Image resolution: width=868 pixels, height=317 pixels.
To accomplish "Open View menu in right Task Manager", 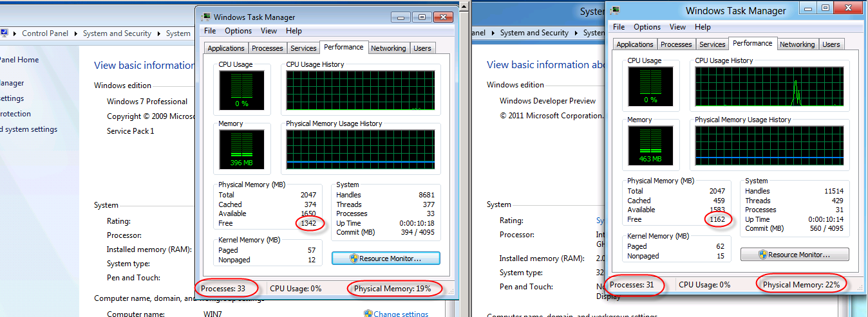I will [677, 27].
